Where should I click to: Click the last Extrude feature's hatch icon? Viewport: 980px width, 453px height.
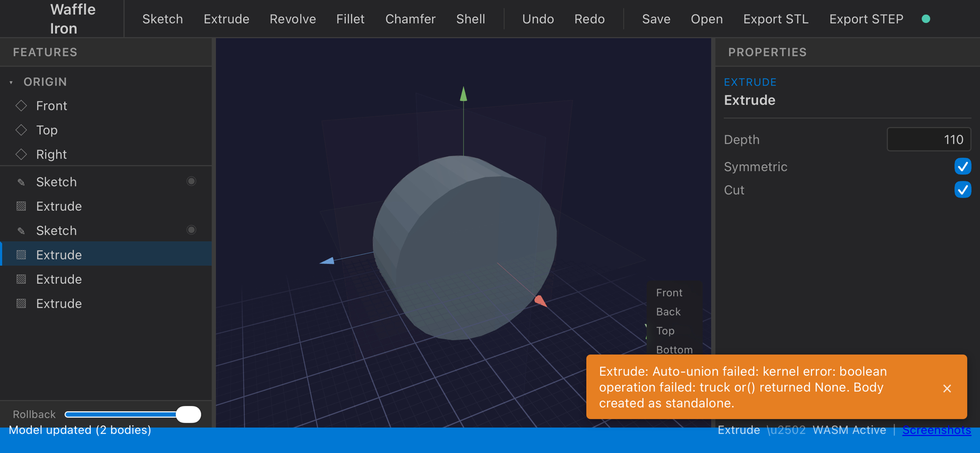coord(21,303)
